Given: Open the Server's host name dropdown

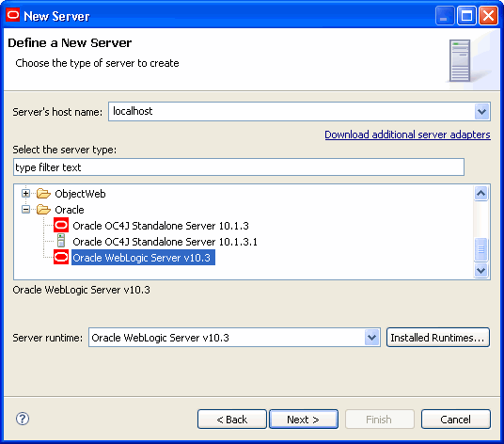Looking at the screenshot, I should tap(481, 112).
